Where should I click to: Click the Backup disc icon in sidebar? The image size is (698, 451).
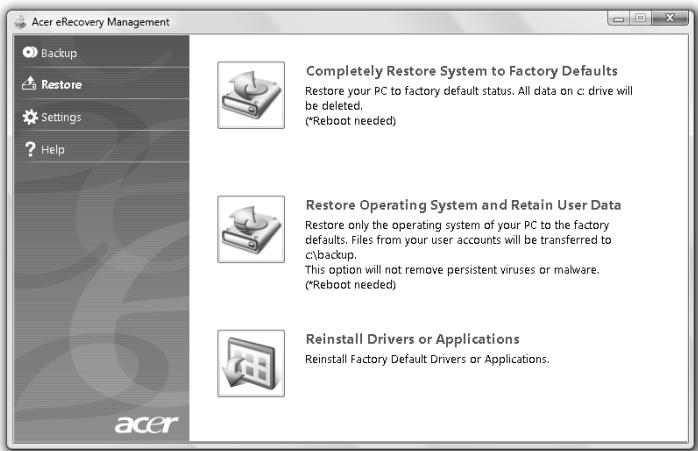[x=29, y=53]
